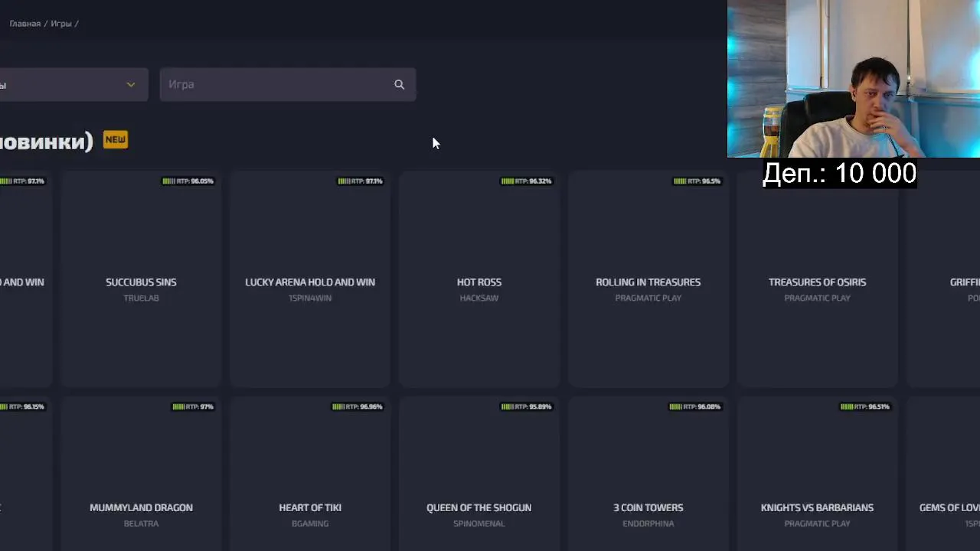The width and height of the screenshot is (980, 551).
Task: Click the BELATRA provider label
Action: [x=141, y=524]
